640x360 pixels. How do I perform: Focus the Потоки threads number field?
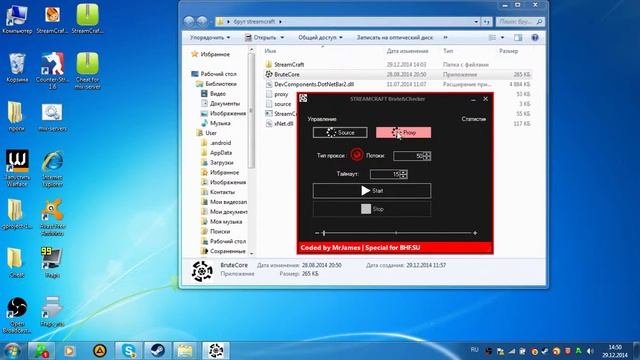click(408, 156)
